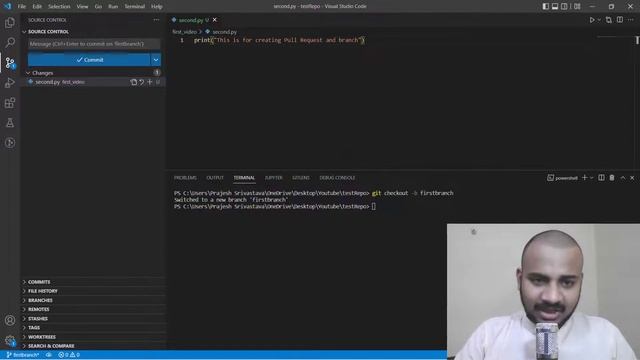Open the Go menu

pos(98,7)
